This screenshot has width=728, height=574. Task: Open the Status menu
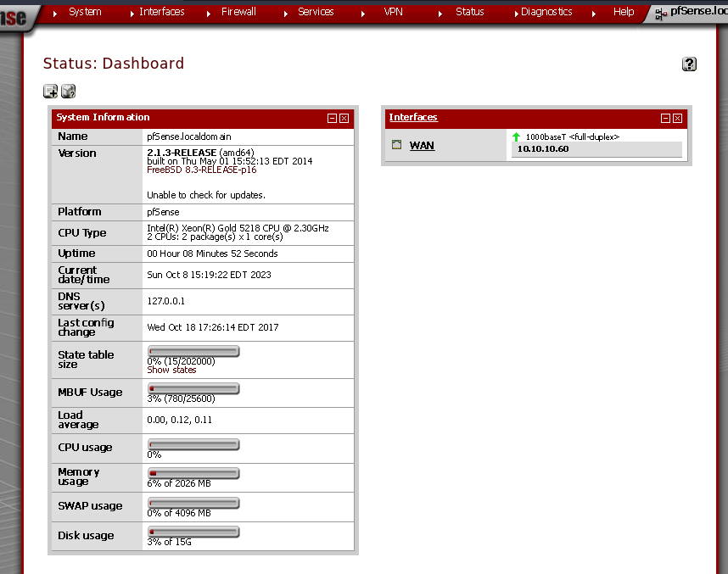470,12
